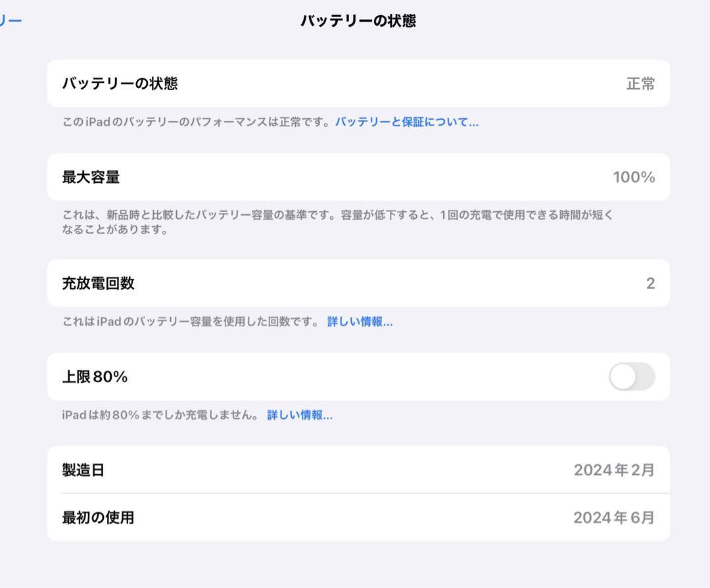Click the 2024年2月 manufacture date
The height and width of the screenshot is (588, 710).
pos(614,470)
